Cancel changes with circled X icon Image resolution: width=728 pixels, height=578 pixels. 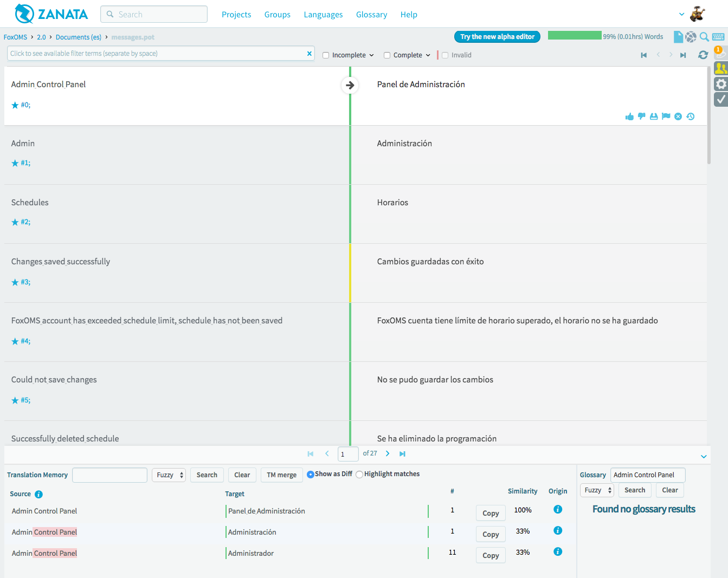click(x=678, y=116)
